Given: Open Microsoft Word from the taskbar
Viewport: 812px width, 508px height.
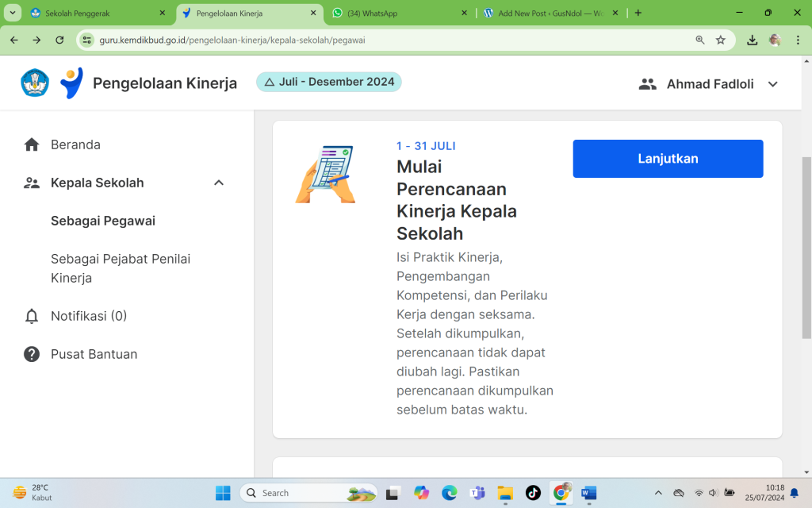Looking at the screenshot, I should pyautogui.click(x=588, y=493).
